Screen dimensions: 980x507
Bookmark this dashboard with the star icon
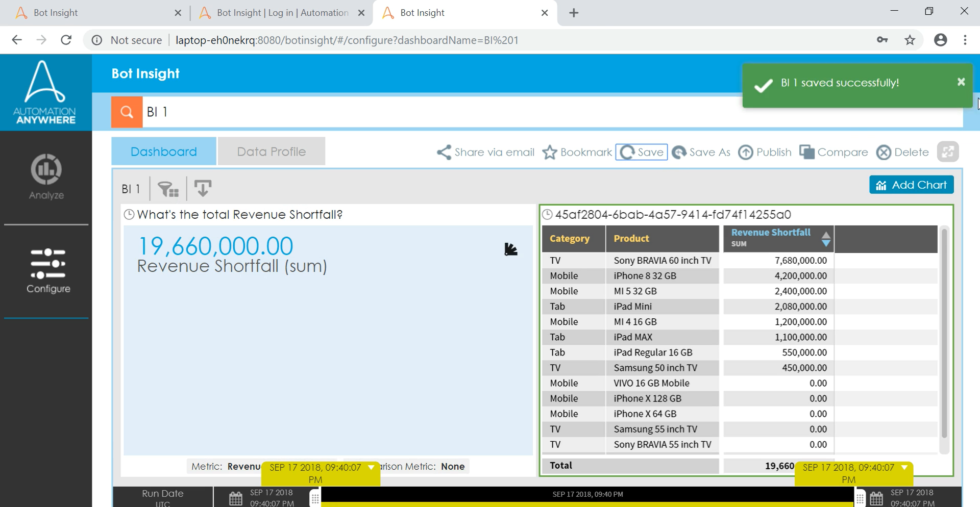pyautogui.click(x=550, y=152)
